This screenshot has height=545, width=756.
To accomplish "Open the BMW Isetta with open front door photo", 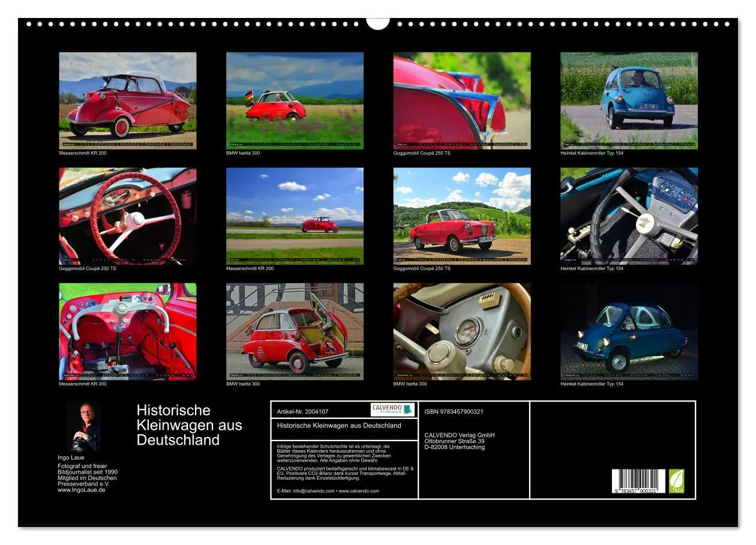I will [x=295, y=331].
